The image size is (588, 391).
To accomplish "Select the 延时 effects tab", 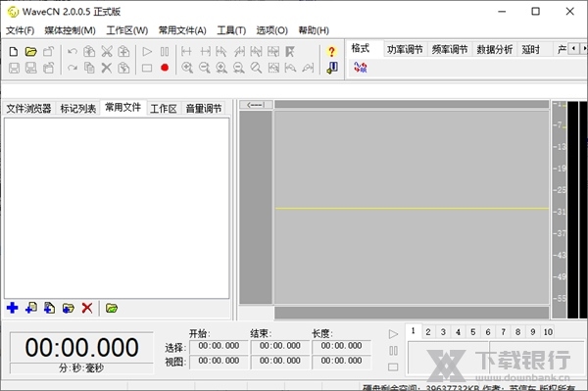I will (x=530, y=49).
